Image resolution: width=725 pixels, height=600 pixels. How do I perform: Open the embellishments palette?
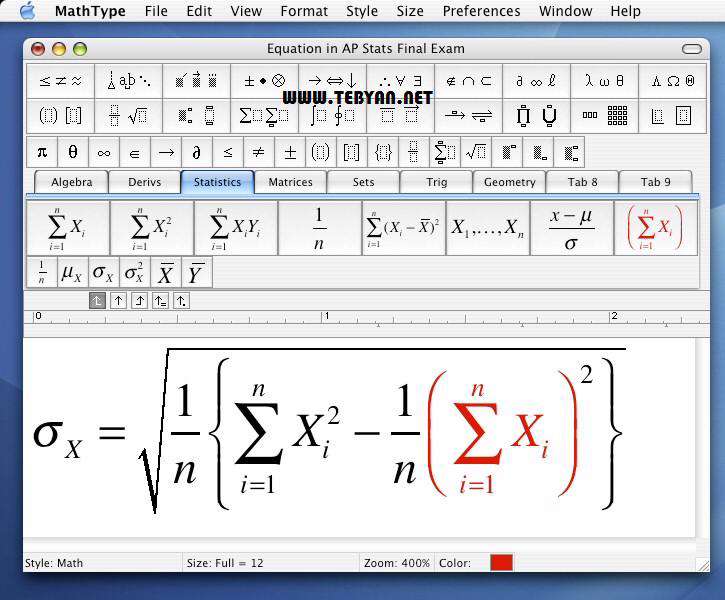(x=197, y=81)
